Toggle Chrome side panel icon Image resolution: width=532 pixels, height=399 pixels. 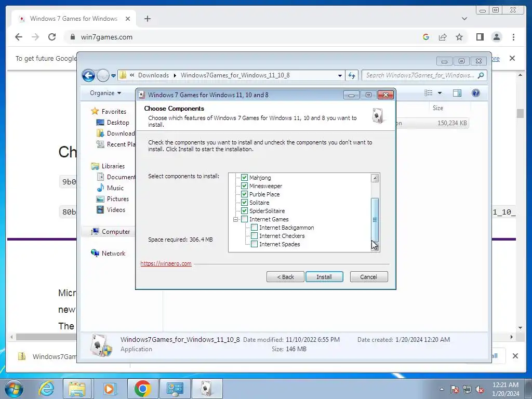pyautogui.click(x=480, y=37)
